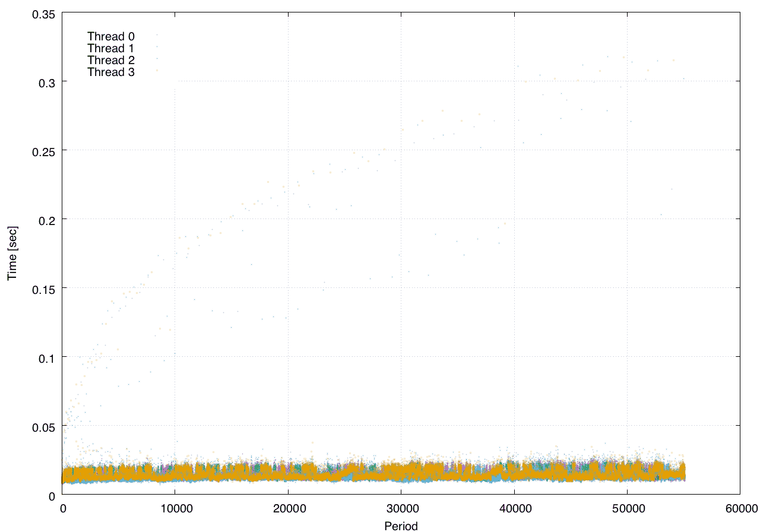
Task: Click the Thread 1 legend label
Action: (111, 48)
